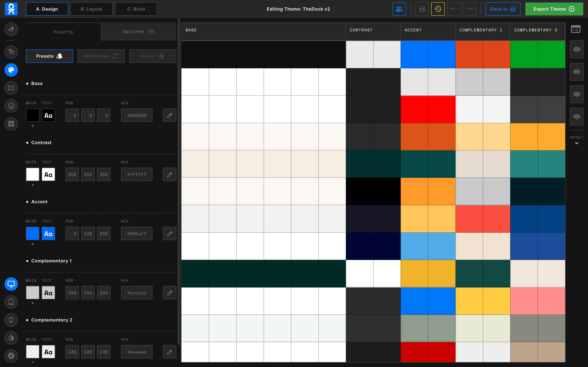Click the collaborators people icon
The height and width of the screenshot is (367, 588).
coord(399,9)
